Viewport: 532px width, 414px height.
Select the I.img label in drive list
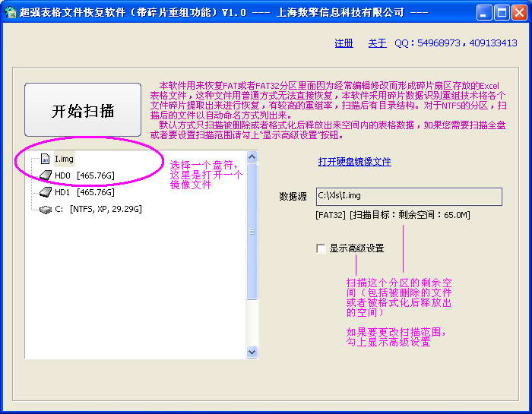[x=64, y=159]
